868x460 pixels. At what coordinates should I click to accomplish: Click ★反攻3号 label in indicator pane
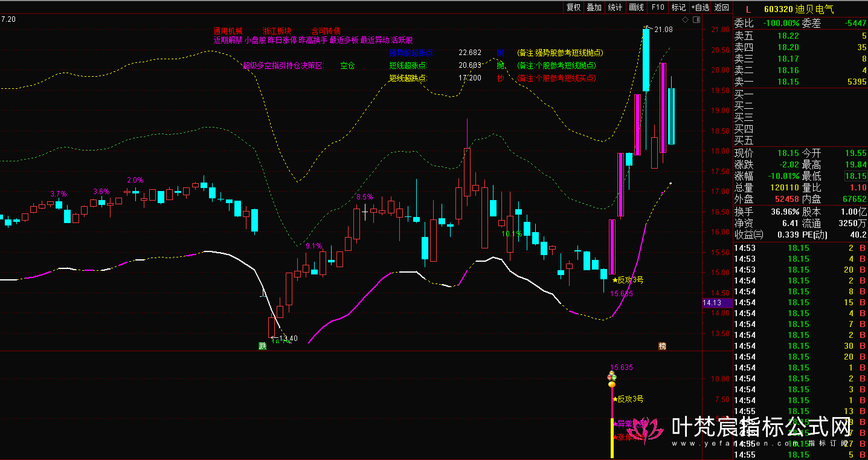(x=628, y=399)
